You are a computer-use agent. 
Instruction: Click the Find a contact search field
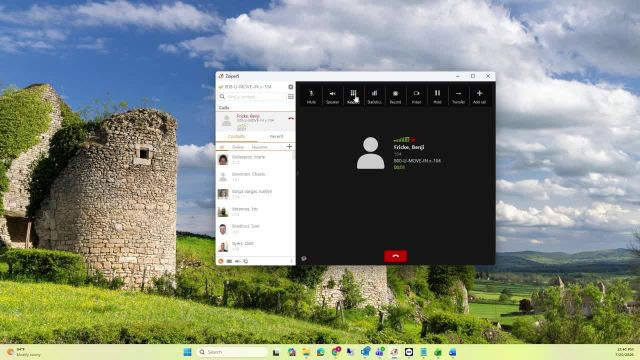[252, 97]
